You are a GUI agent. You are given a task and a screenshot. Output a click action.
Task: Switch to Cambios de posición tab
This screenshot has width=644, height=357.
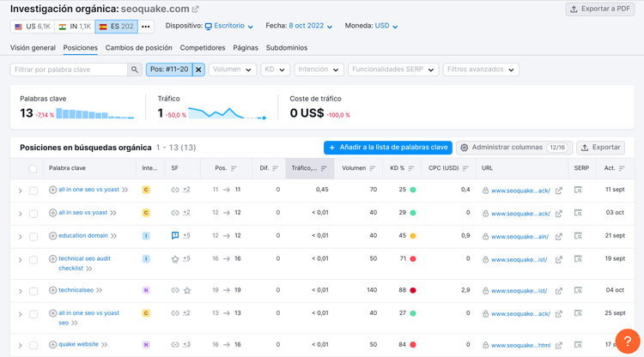(139, 48)
